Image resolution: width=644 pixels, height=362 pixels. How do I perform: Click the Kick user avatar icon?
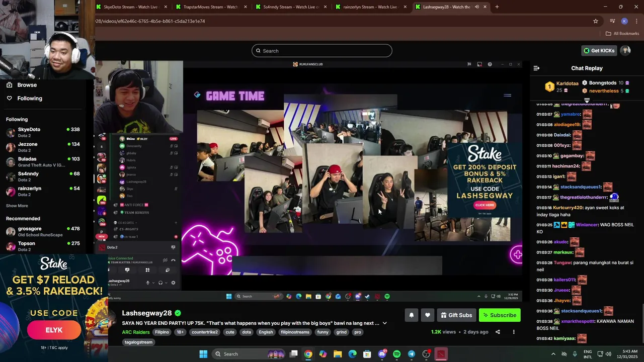tap(625, 50)
